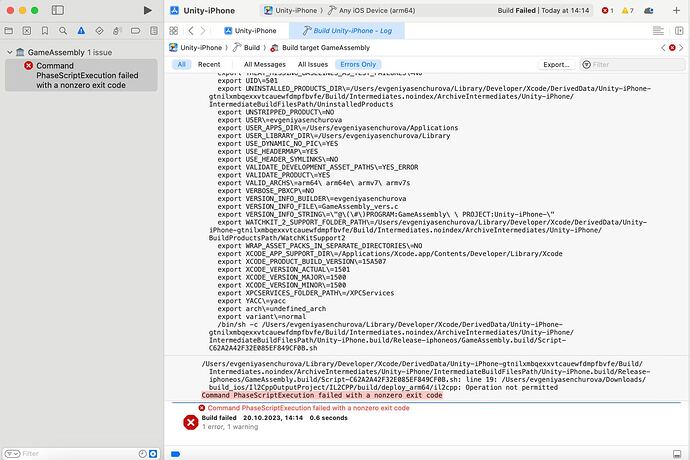Select the pink highlighted PhaseScriptExecution error line

pos(322,395)
